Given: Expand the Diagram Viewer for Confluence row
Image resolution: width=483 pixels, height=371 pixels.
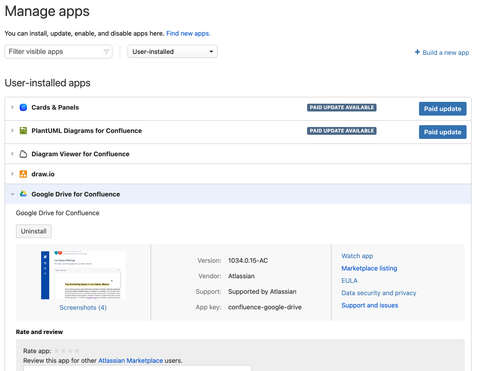Looking at the screenshot, I should 12,154.
